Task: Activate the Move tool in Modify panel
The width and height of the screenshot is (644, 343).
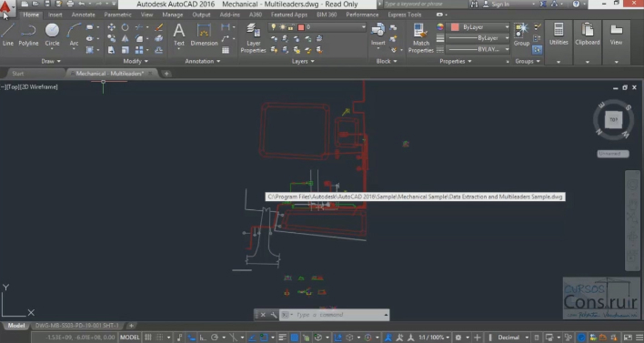Action: (111, 27)
